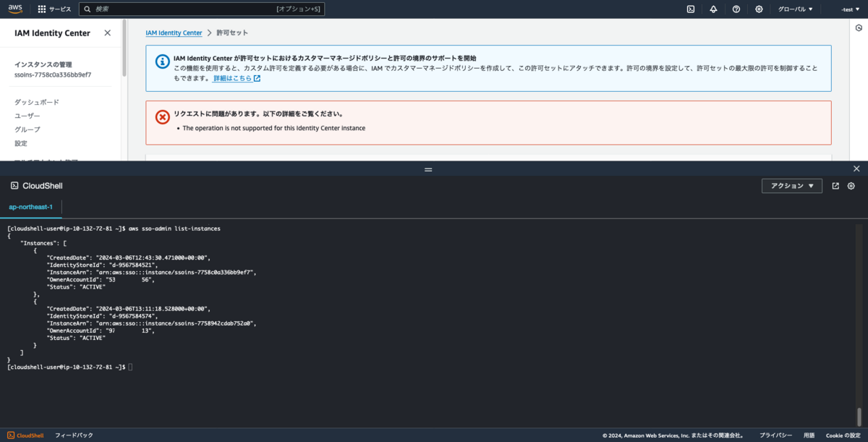Click CreatedDate value 2024-03-06T12:43:30
This screenshot has width=868, height=442.
tap(153, 258)
